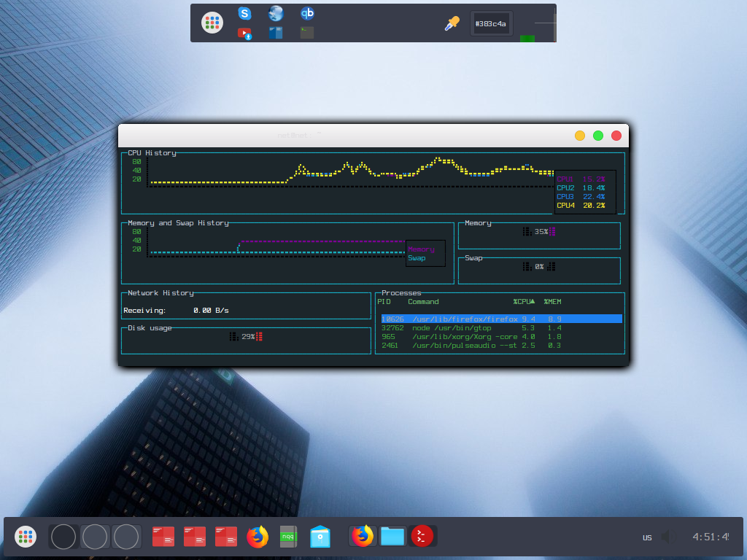The image size is (747, 560).
Task: Click the Network History panel title
Action: coord(160,293)
